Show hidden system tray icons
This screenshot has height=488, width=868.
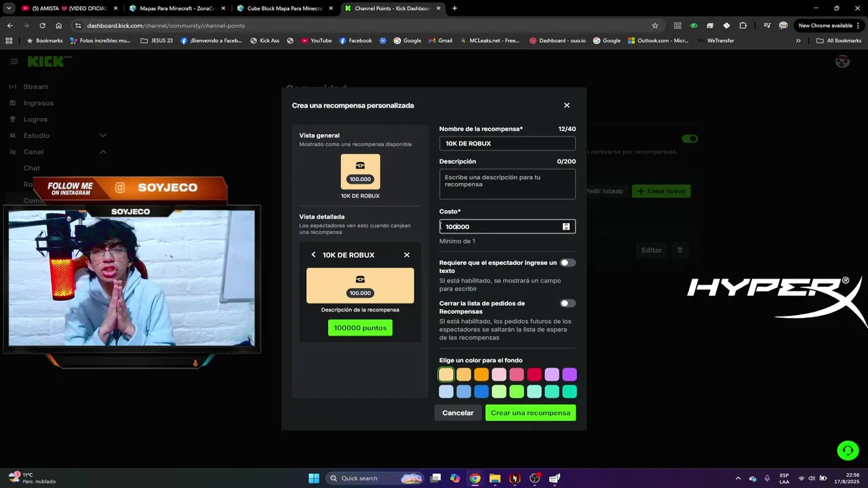click(x=738, y=479)
